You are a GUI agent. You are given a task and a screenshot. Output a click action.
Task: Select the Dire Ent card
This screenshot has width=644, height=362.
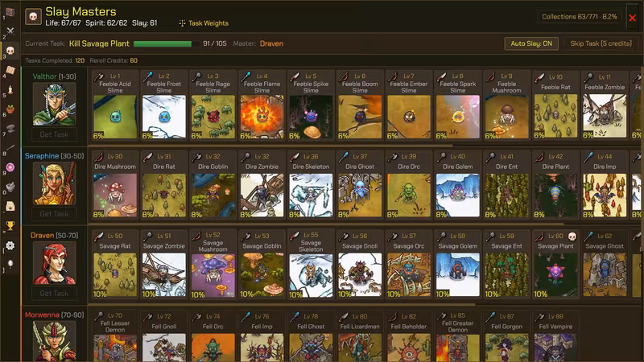click(506, 185)
